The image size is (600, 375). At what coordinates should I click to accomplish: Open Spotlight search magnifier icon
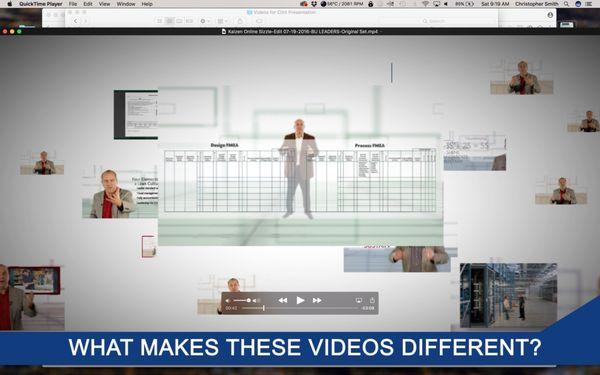[566, 4]
